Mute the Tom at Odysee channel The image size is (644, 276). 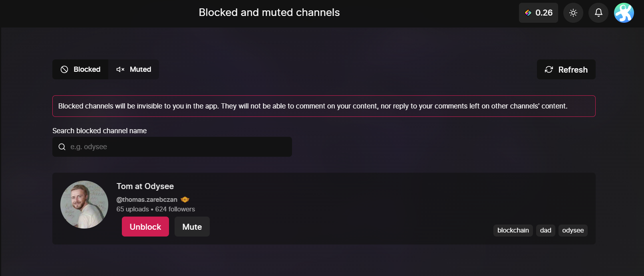tap(192, 227)
